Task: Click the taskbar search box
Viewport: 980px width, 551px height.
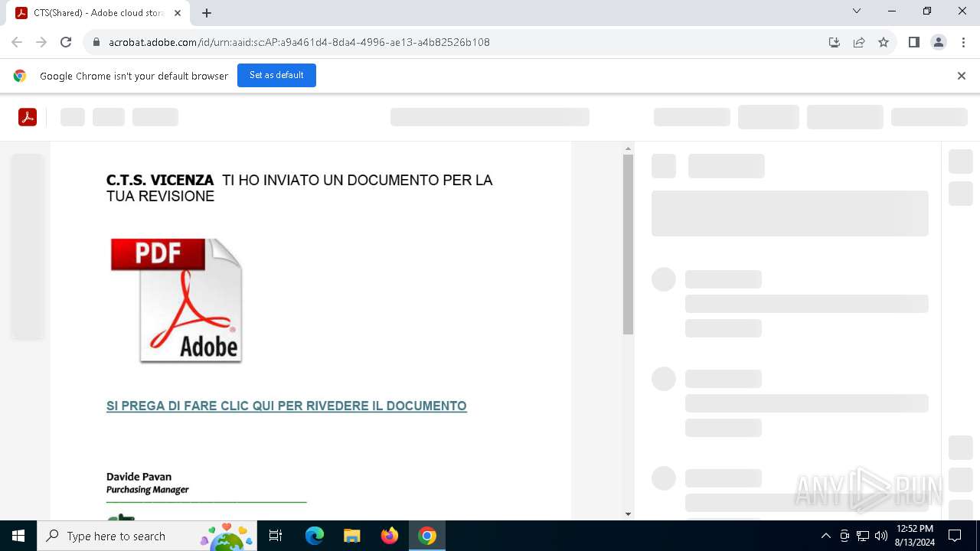Action: 148,536
